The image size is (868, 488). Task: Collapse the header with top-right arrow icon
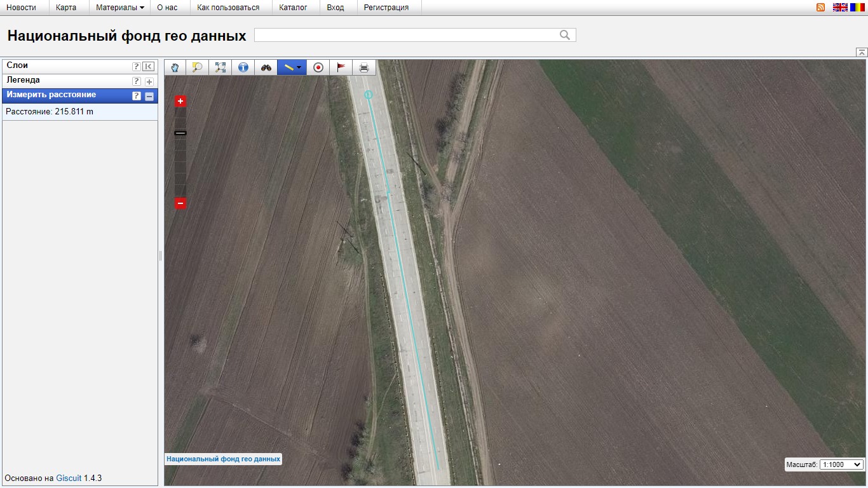(x=862, y=52)
